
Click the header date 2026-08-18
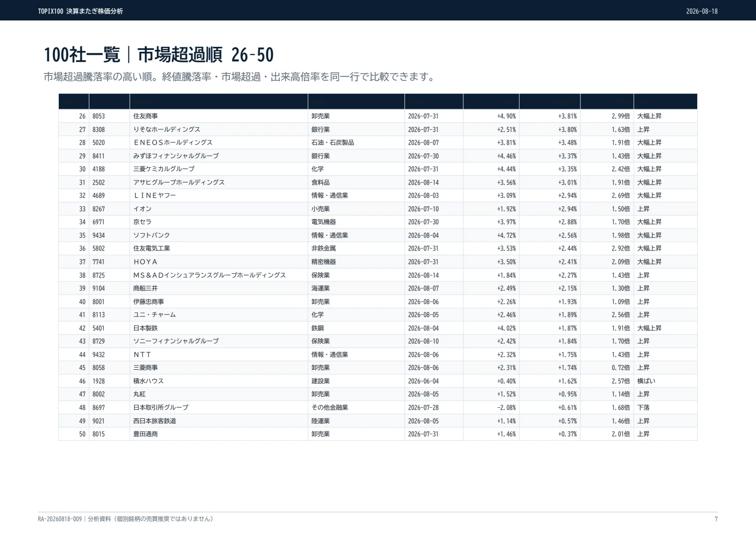click(x=702, y=11)
